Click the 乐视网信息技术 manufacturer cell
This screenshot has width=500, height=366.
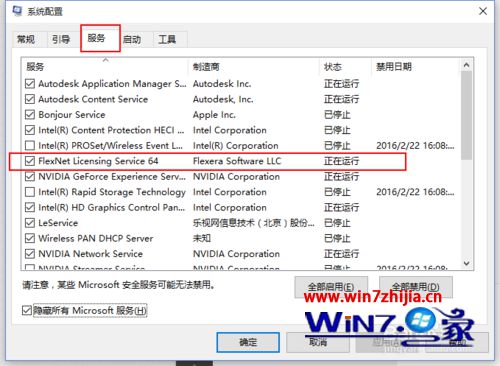click(x=253, y=223)
